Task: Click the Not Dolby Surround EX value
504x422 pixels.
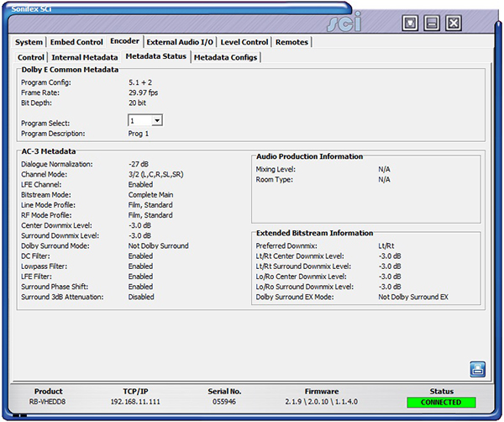Action: 413,297
